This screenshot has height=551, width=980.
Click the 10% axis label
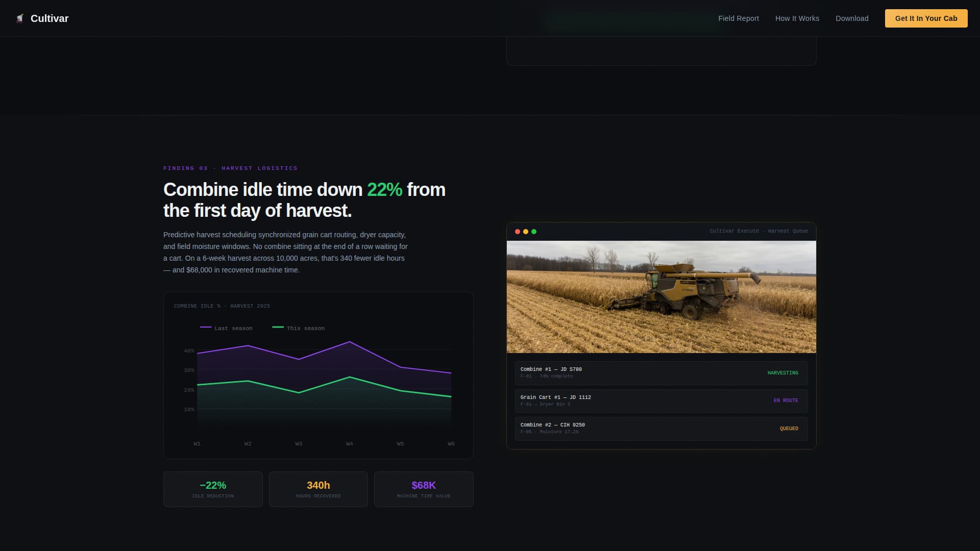(189, 410)
